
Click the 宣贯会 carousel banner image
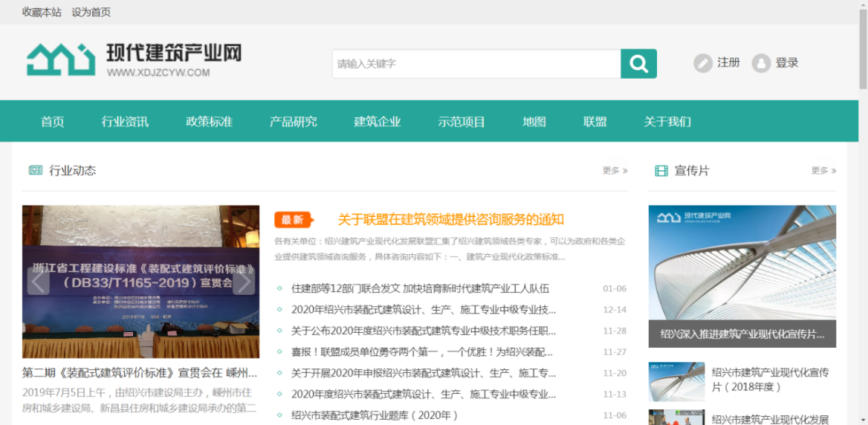tap(140, 282)
